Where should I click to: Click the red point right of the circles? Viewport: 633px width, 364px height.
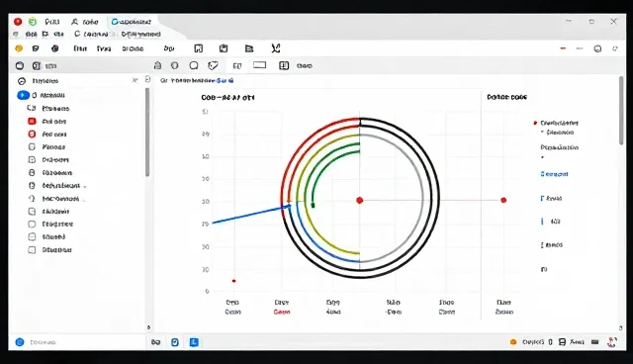click(503, 200)
